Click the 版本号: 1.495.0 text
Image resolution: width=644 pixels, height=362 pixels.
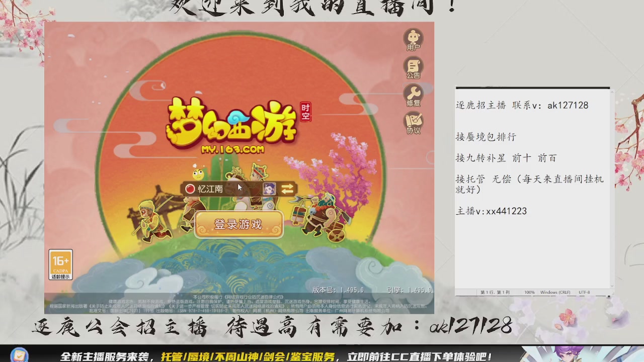338,290
